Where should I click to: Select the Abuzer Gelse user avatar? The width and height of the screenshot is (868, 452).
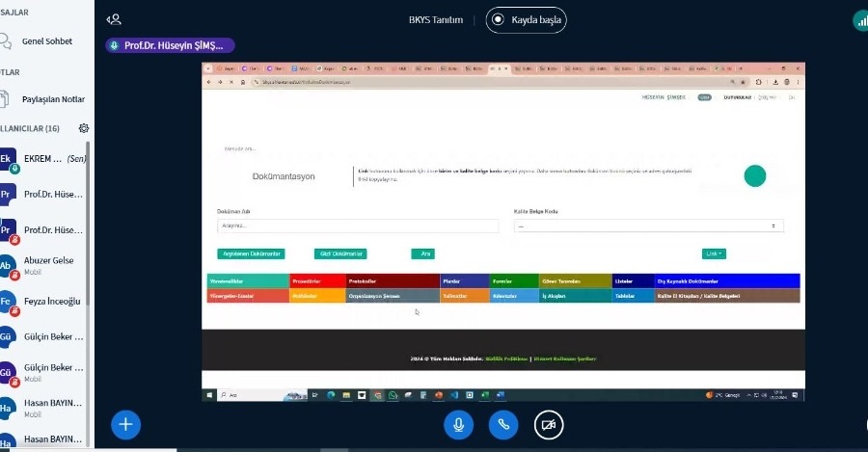8,266
